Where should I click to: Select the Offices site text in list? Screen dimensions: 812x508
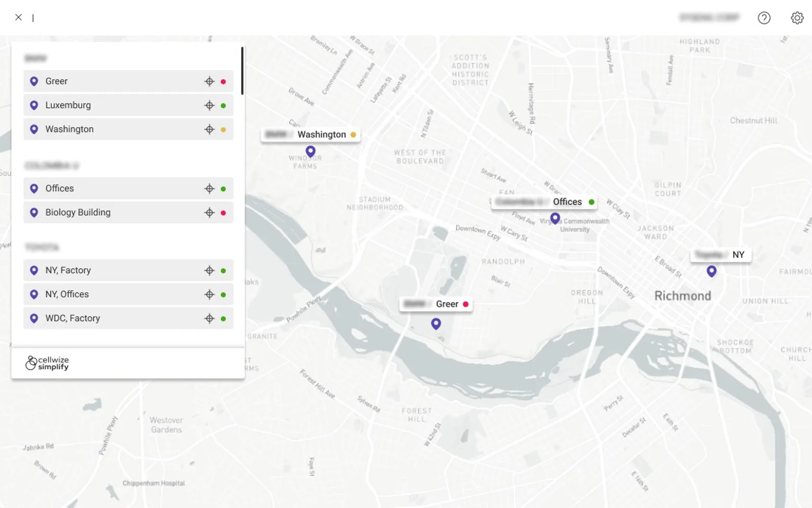click(x=59, y=188)
